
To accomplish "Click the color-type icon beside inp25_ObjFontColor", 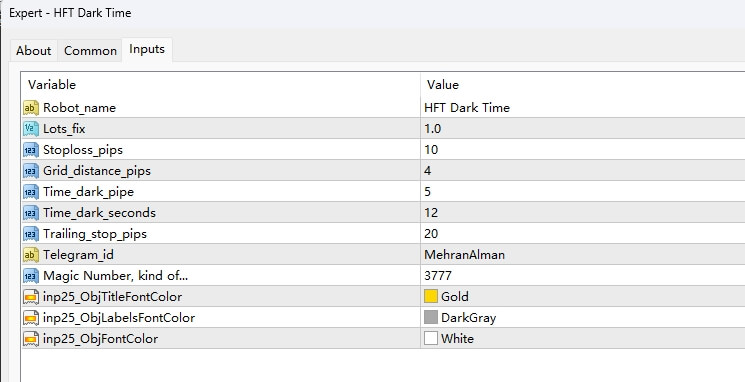I will pyautogui.click(x=31, y=338).
